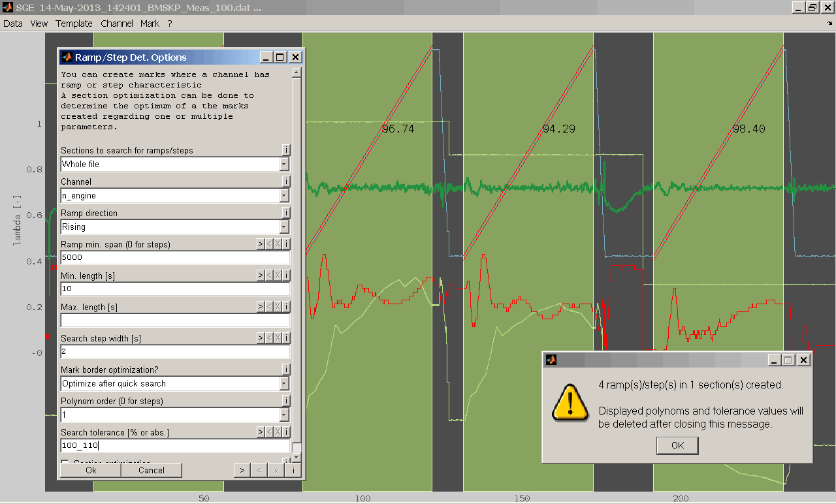Click the 96.74 value label on plot
The height and width of the screenshot is (504, 836).
tap(398, 129)
